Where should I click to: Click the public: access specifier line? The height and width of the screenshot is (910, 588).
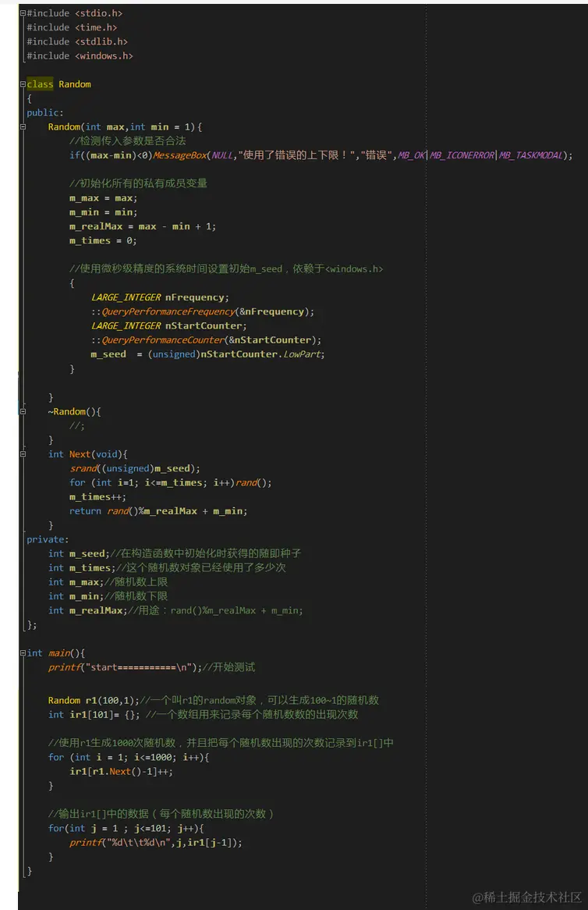(45, 112)
